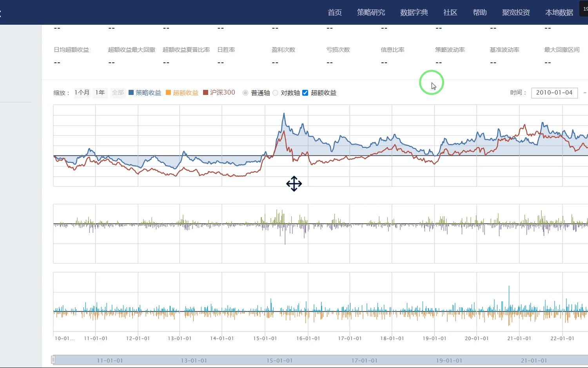Click the 基准波动率 metric label
This screenshot has width=588, height=368.
pos(505,50)
